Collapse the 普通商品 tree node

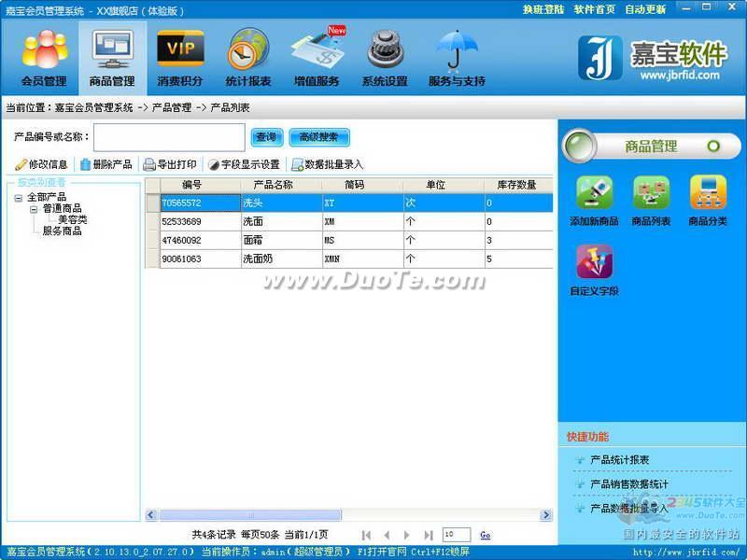(x=34, y=209)
